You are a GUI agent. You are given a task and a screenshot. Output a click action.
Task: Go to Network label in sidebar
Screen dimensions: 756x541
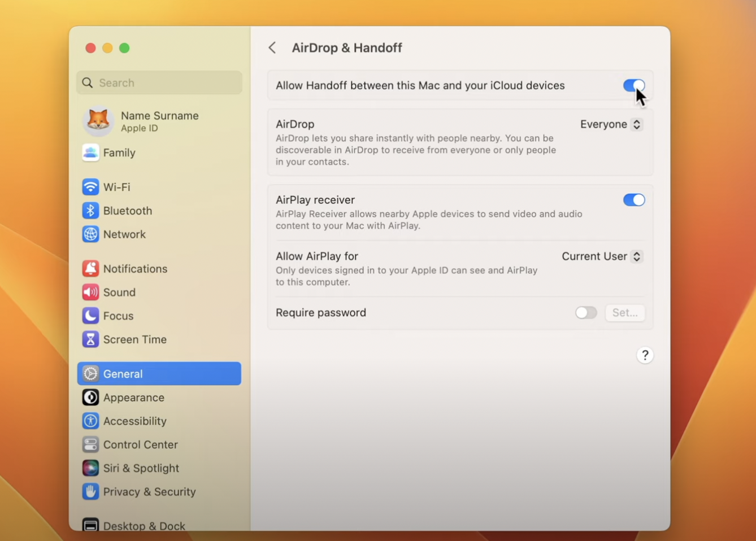point(124,234)
